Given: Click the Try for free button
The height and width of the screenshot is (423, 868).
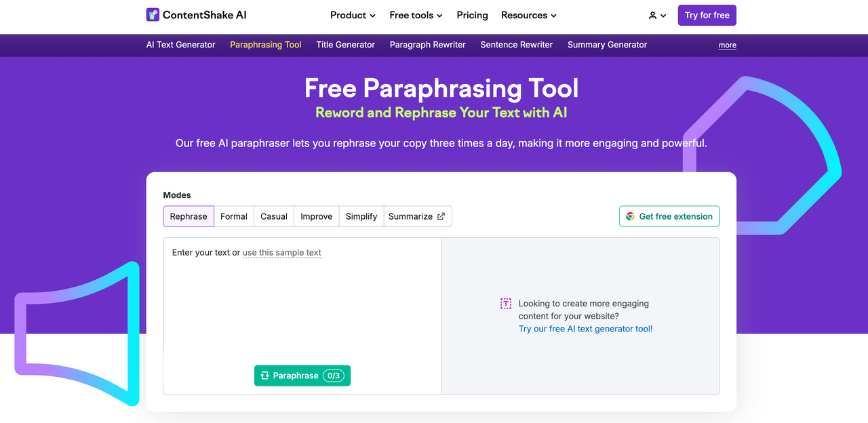Looking at the screenshot, I should click(707, 15).
